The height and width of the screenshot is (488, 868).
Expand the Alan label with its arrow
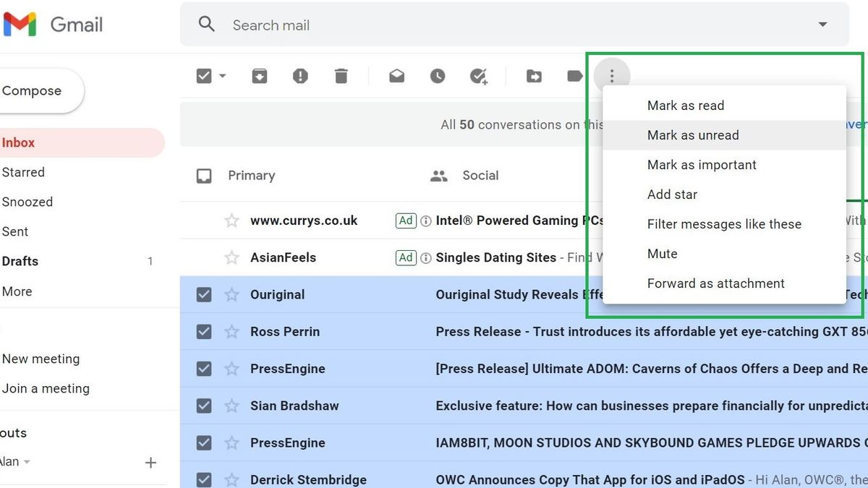pos(27,462)
